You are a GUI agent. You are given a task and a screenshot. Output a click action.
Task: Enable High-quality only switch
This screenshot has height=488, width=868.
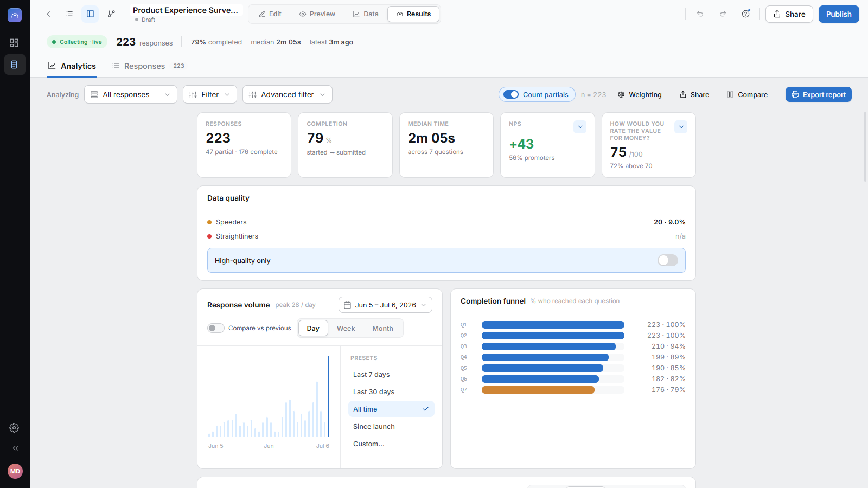668,260
